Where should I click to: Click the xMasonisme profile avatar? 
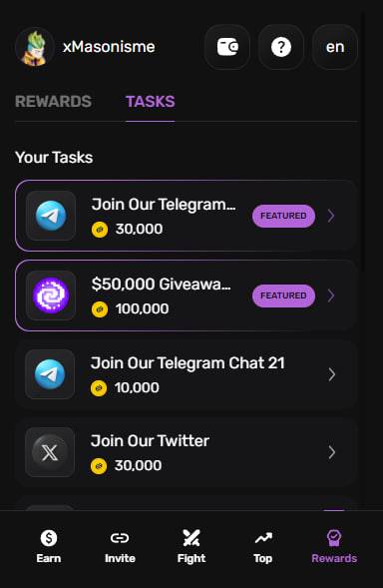(35, 47)
